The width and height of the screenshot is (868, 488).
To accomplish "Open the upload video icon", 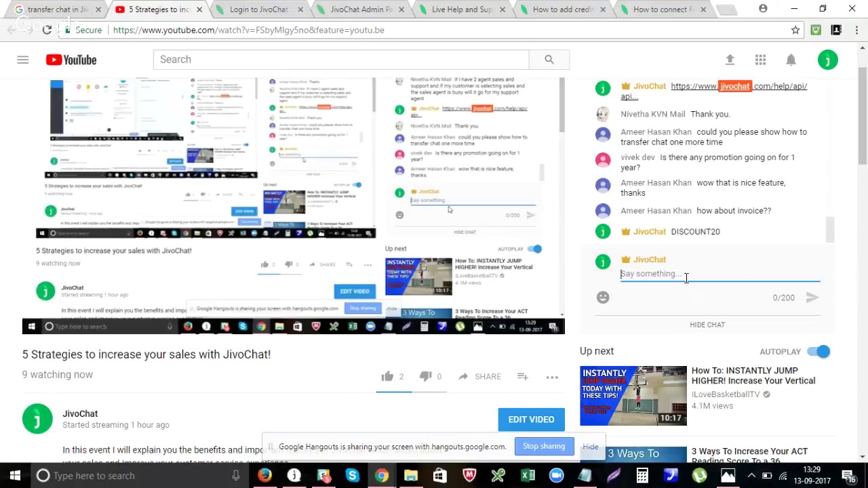I will click(730, 60).
